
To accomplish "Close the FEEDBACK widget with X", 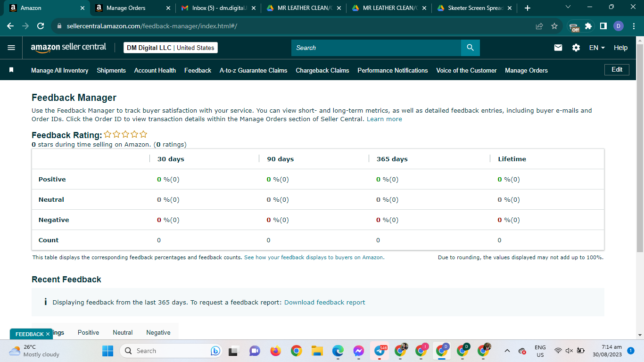I will point(48,334).
